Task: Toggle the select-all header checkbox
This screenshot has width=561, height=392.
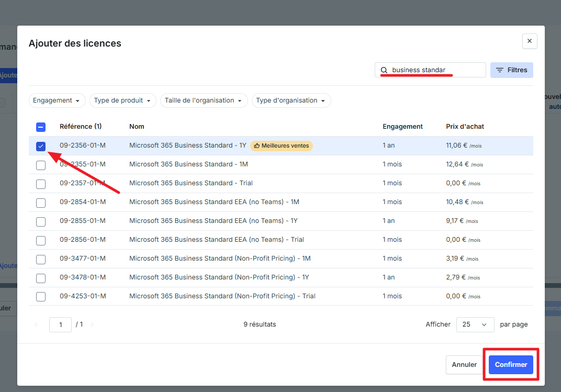Action: pos(41,127)
